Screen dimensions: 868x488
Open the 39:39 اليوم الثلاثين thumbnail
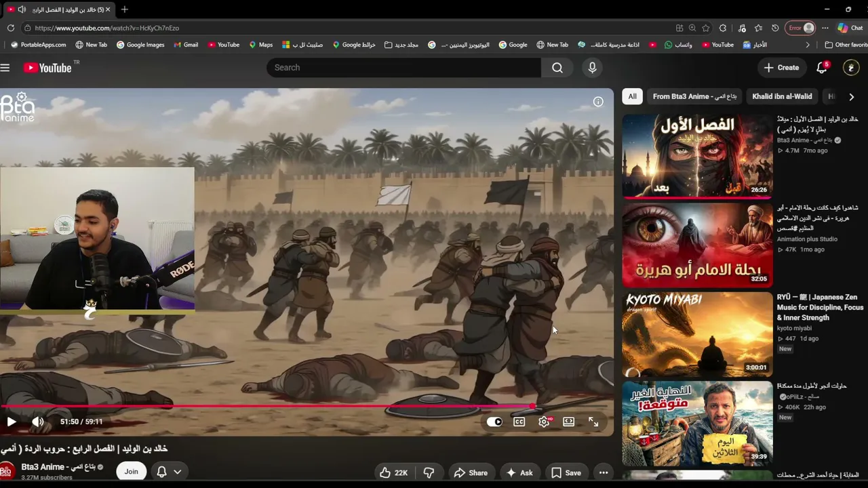[x=697, y=424]
